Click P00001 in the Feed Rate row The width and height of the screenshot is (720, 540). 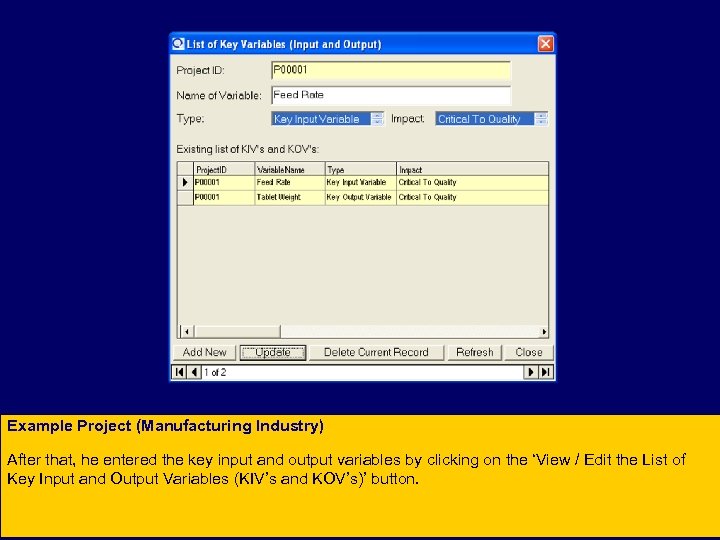click(224, 183)
